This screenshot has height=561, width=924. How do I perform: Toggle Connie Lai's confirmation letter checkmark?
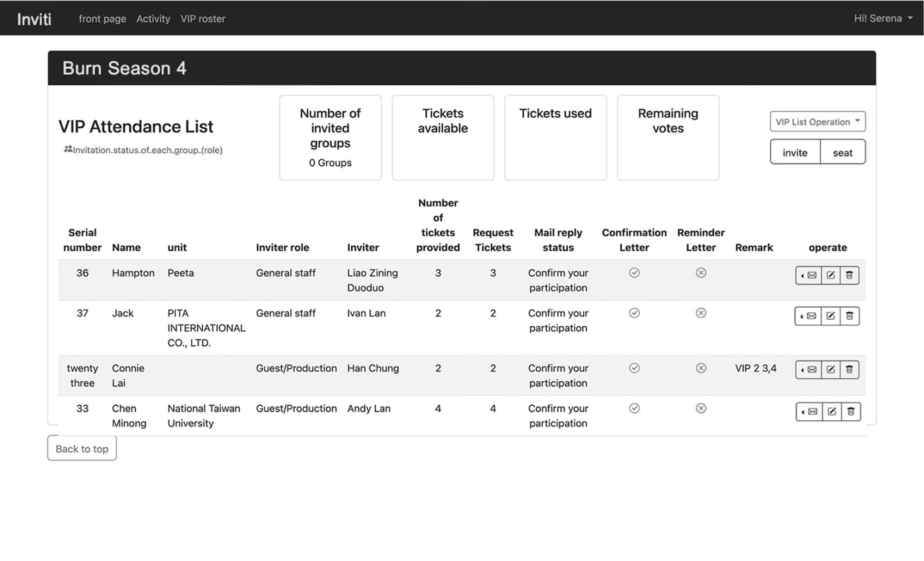coord(634,368)
